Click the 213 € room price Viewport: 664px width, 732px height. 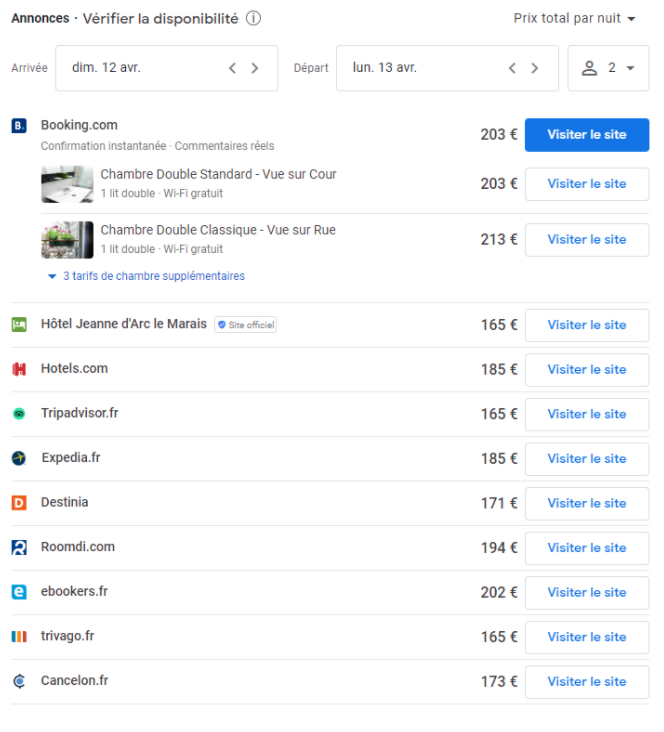[499, 240]
